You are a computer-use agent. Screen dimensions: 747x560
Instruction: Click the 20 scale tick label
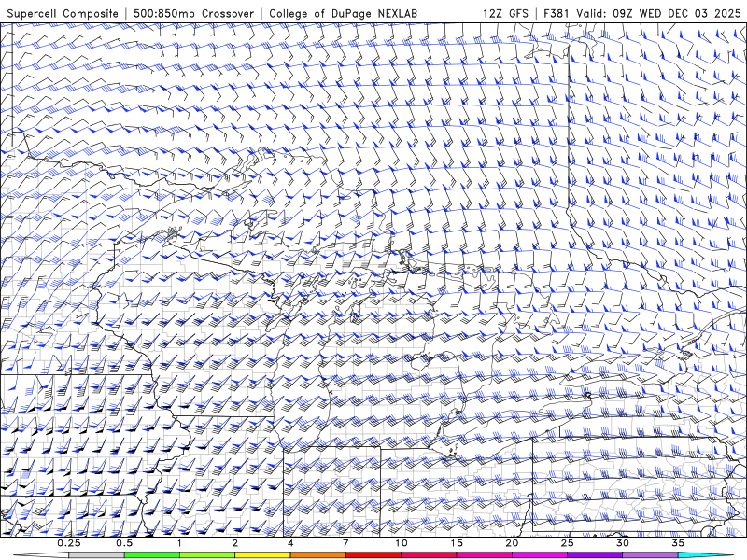pos(512,543)
